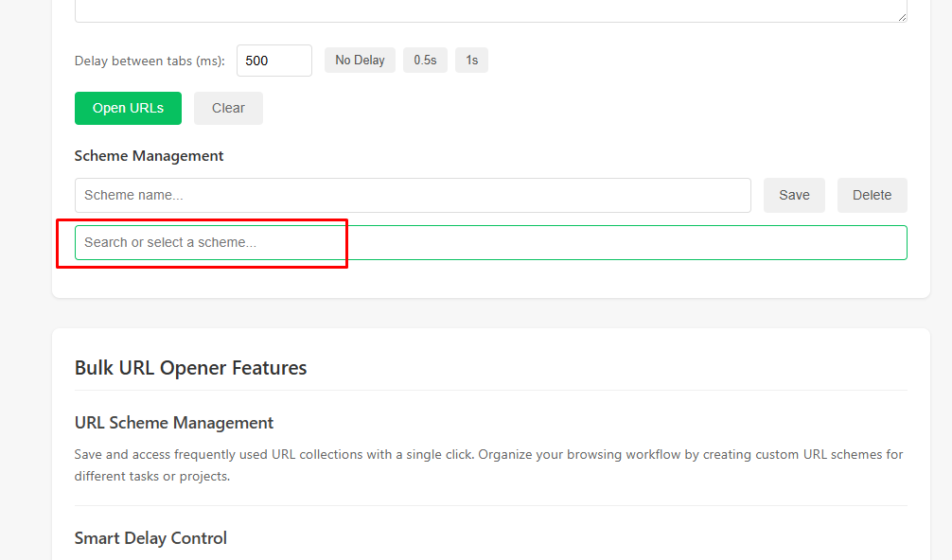
Task: Choose the 1s delay preset
Action: [x=472, y=60]
